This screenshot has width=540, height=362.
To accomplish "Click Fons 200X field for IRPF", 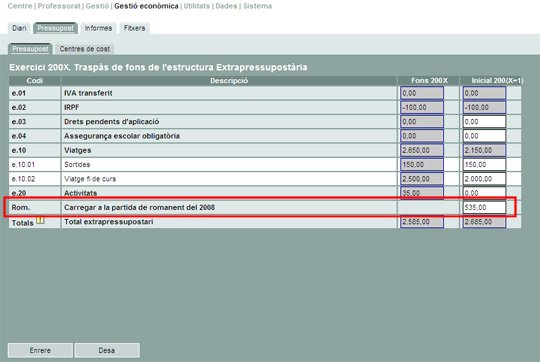I will coord(422,107).
